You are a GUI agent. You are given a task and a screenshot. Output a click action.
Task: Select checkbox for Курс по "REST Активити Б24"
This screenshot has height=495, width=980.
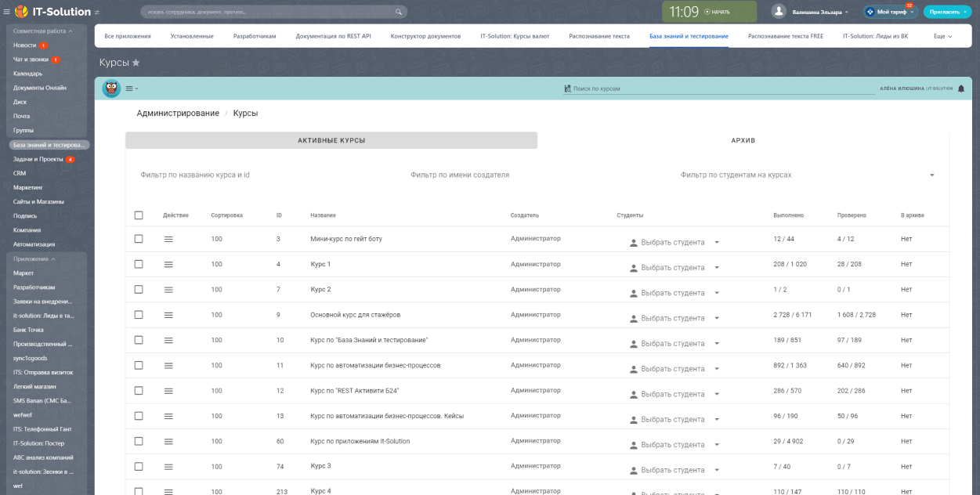click(139, 391)
